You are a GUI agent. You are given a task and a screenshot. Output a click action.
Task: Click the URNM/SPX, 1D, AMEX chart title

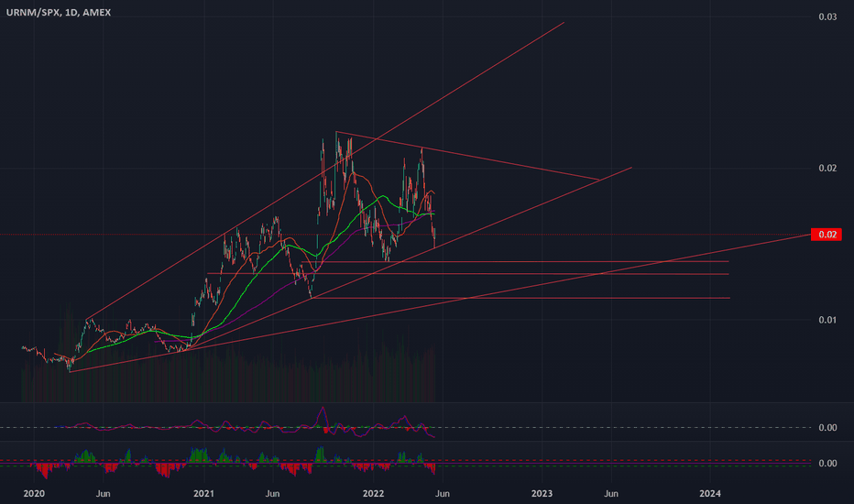[x=59, y=12]
